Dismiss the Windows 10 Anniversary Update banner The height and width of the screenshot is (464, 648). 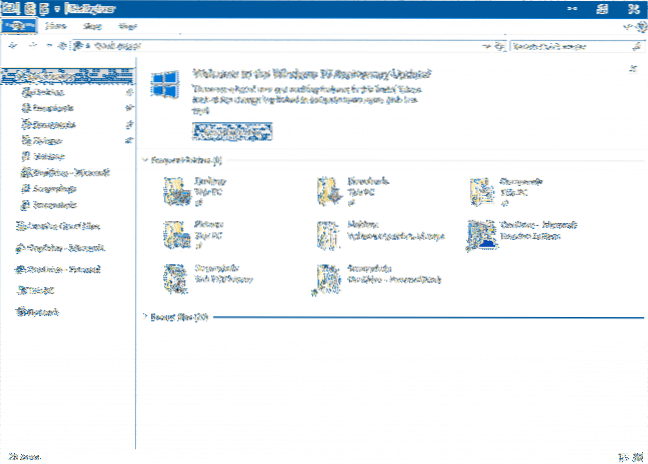tap(632, 69)
